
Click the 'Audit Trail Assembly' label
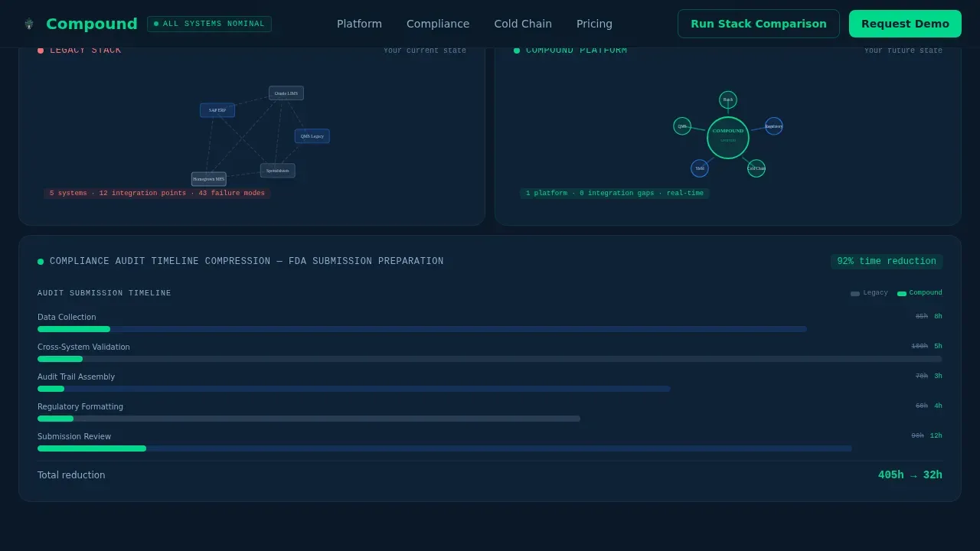pyautogui.click(x=76, y=377)
